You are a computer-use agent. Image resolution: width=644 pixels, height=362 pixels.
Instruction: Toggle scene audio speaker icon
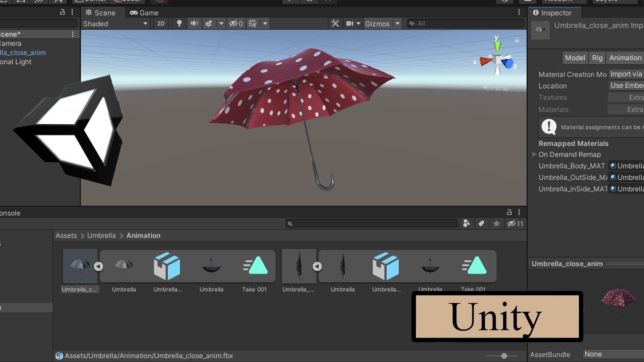(194, 23)
